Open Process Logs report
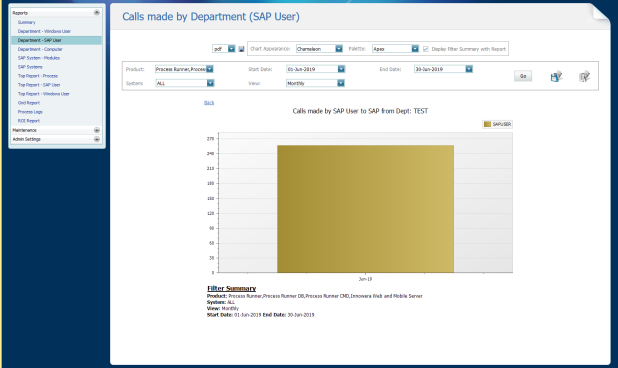This screenshot has height=368, width=618. (x=30, y=112)
